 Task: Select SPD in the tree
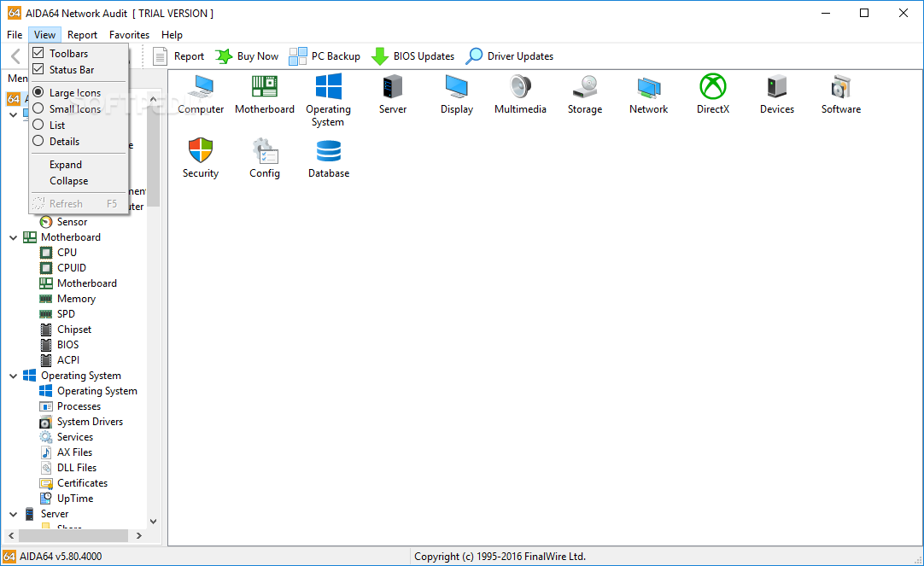[x=57, y=314]
